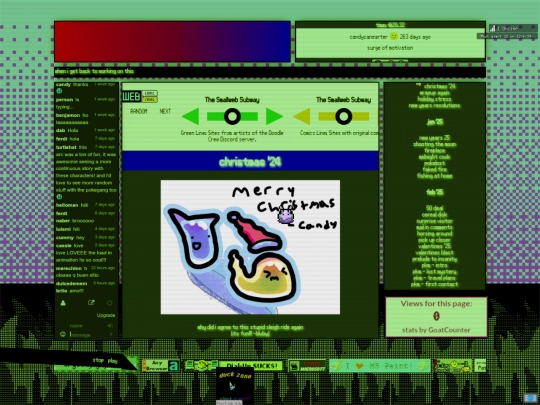Click the chatbox circle settings icon
This screenshot has width=540, height=405.
click(110, 303)
